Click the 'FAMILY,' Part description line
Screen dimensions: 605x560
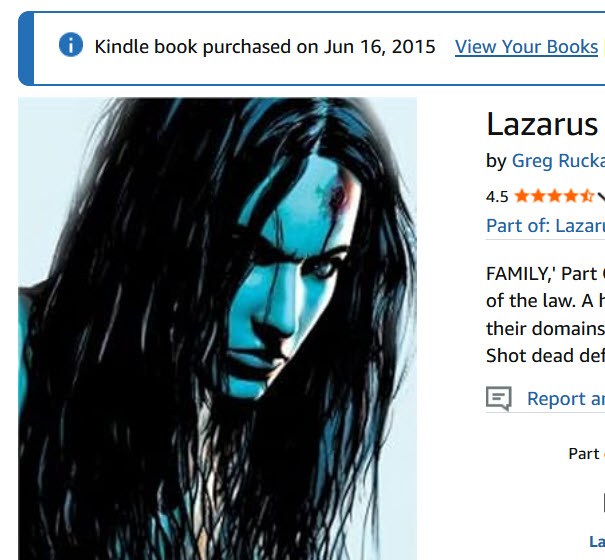point(545,274)
